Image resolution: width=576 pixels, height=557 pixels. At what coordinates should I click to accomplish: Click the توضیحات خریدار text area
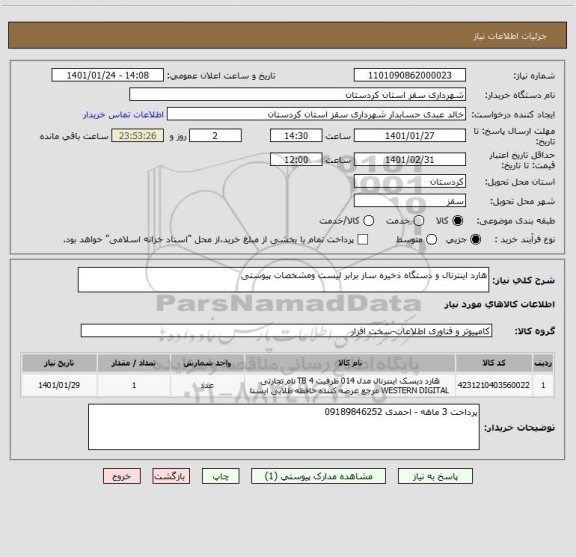(x=284, y=427)
